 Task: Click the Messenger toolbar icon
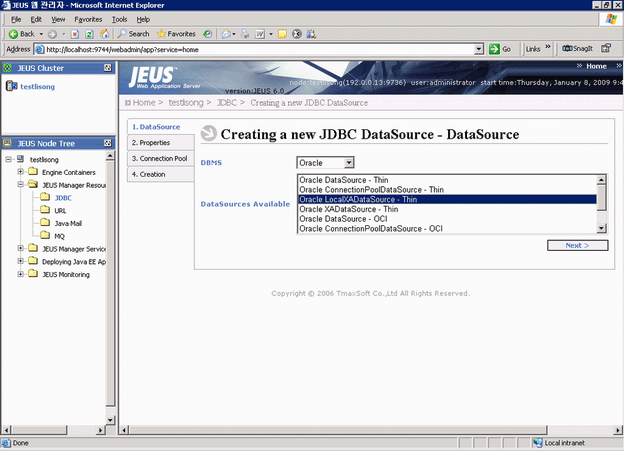[x=311, y=34]
